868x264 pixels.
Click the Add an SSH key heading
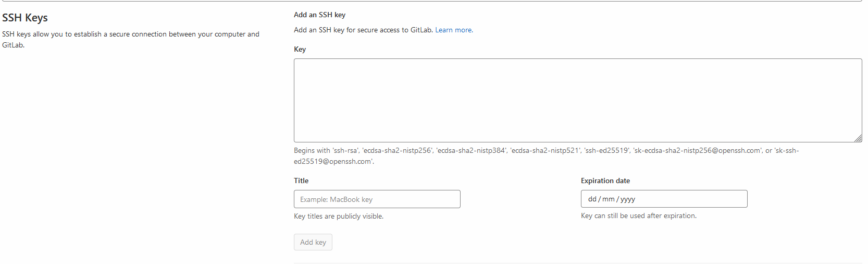coord(319,15)
